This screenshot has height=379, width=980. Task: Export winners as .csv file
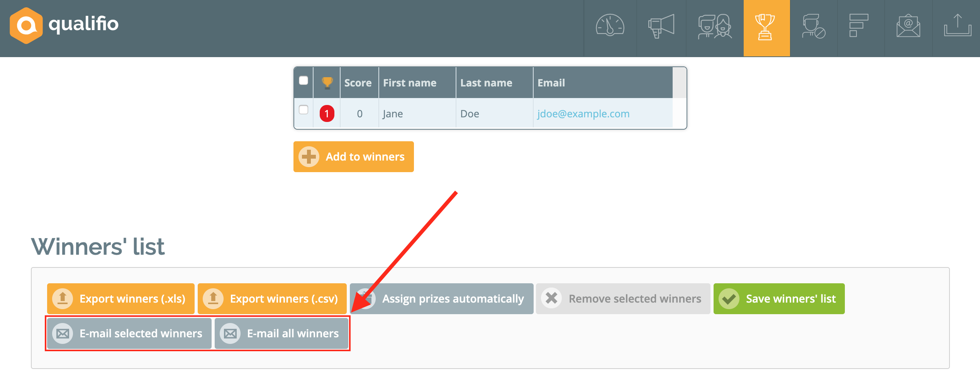(x=272, y=299)
